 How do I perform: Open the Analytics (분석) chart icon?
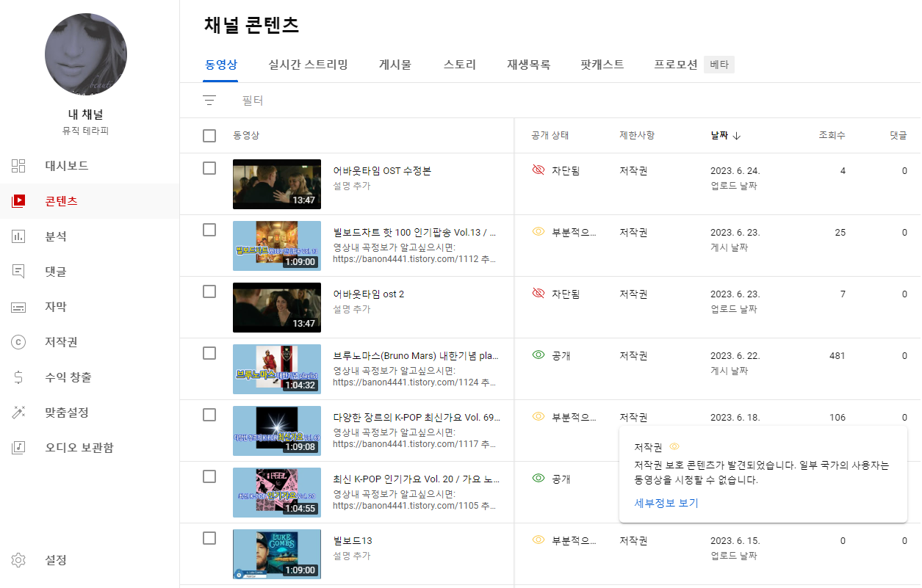click(19, 236)
